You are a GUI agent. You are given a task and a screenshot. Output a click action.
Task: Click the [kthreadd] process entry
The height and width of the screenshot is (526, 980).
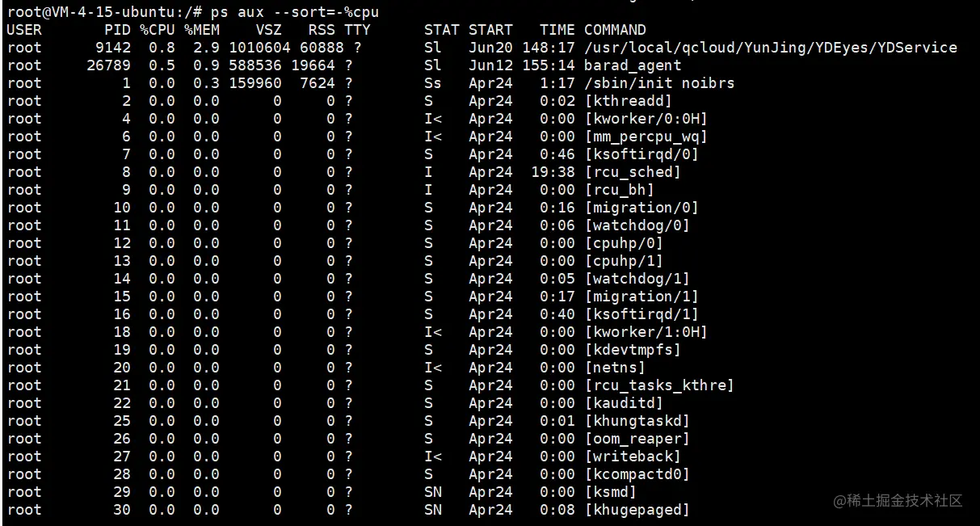pos(629,101)
